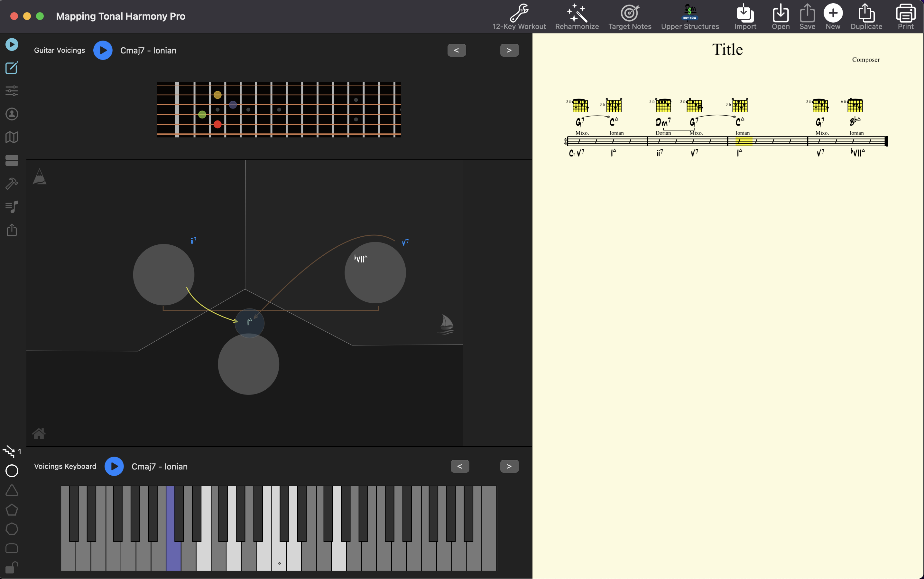Select the circle shape option
The height and width of the screenshot is (579, 924).
coord(12,470)
